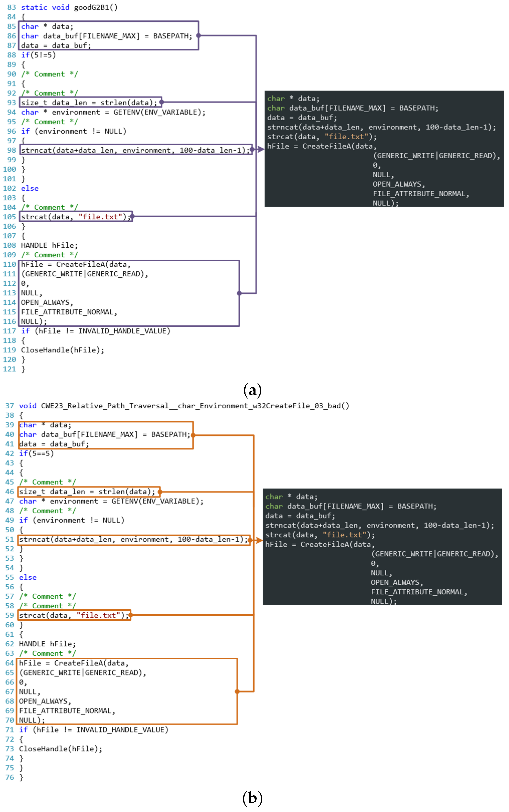The width and height of the screenshot is (509, 812).
Task: Click the purple-boxed strncat statement on line 98
Action: point(135,150)
